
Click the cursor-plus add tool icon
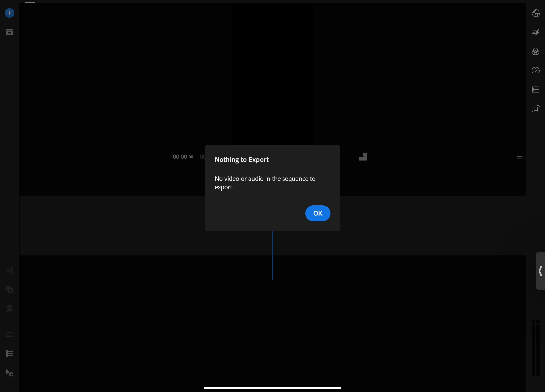(10, 373)
